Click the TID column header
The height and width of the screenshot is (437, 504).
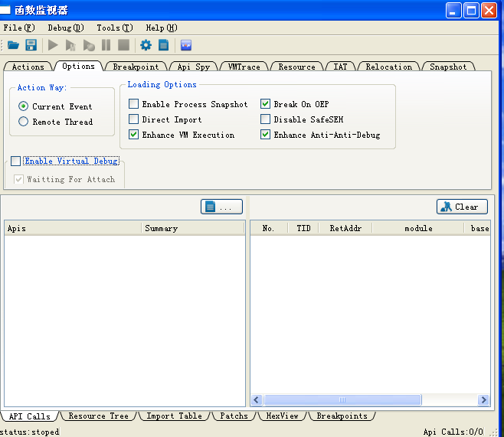point(303,228)
